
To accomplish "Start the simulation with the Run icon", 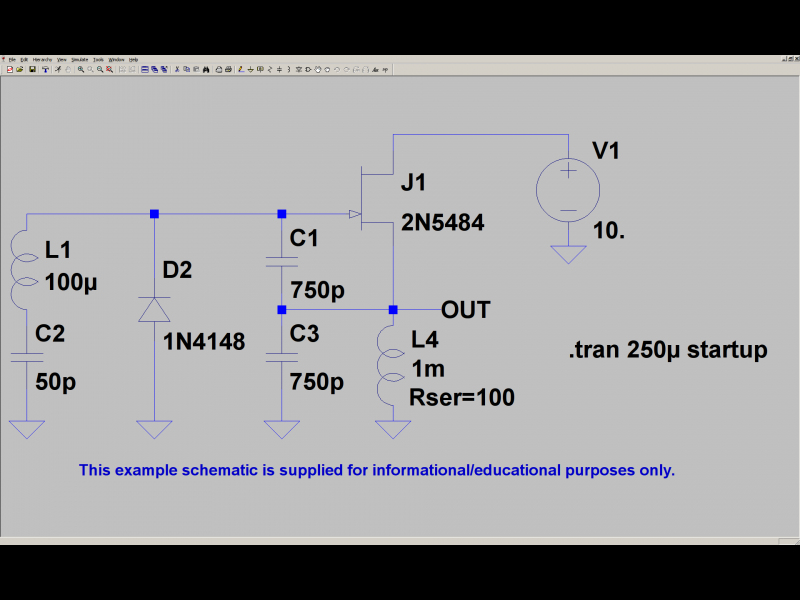I will pyautogui.click(x=58, y=69).
